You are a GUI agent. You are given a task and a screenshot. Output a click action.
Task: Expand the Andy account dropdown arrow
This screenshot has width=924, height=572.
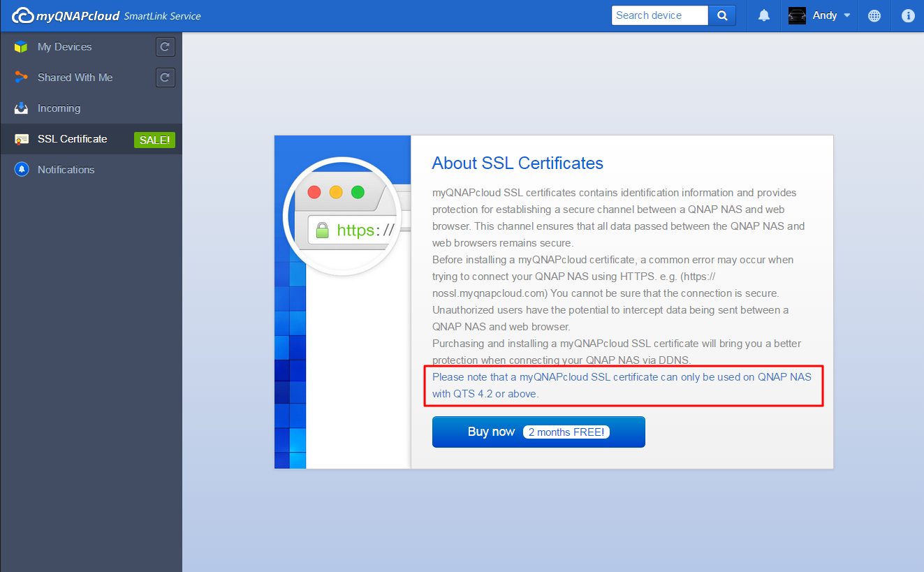(x=847, y=15)
